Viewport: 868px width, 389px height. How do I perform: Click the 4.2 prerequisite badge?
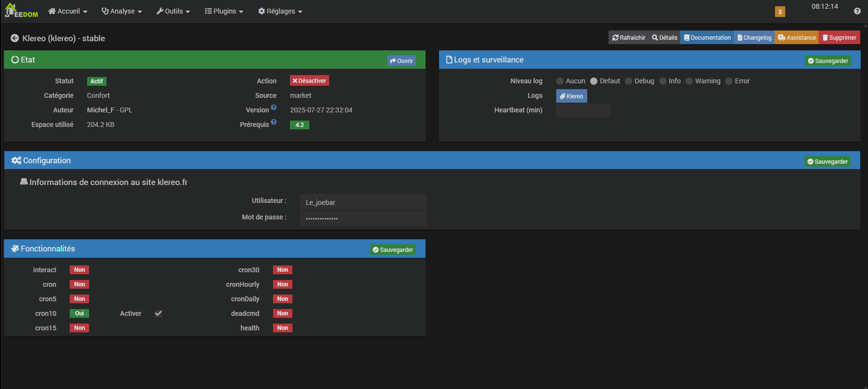(300, 125)
